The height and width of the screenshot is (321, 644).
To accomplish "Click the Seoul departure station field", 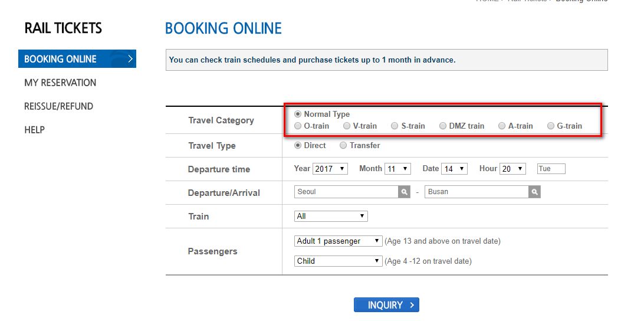I will 346,192.
